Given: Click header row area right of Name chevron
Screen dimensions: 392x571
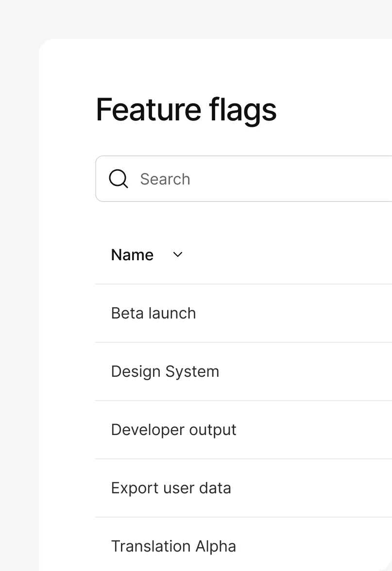Looking at the screenshot, I should [x=291, y=255].
